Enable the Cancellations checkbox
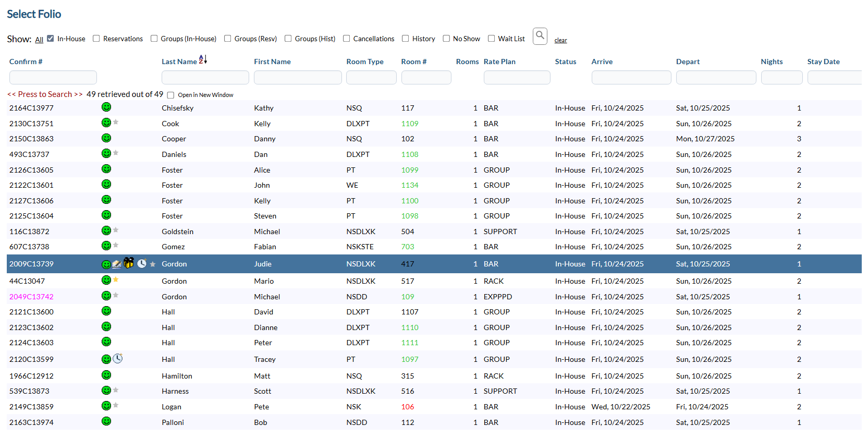Screen dimensions: 868x438 point(347,39)
